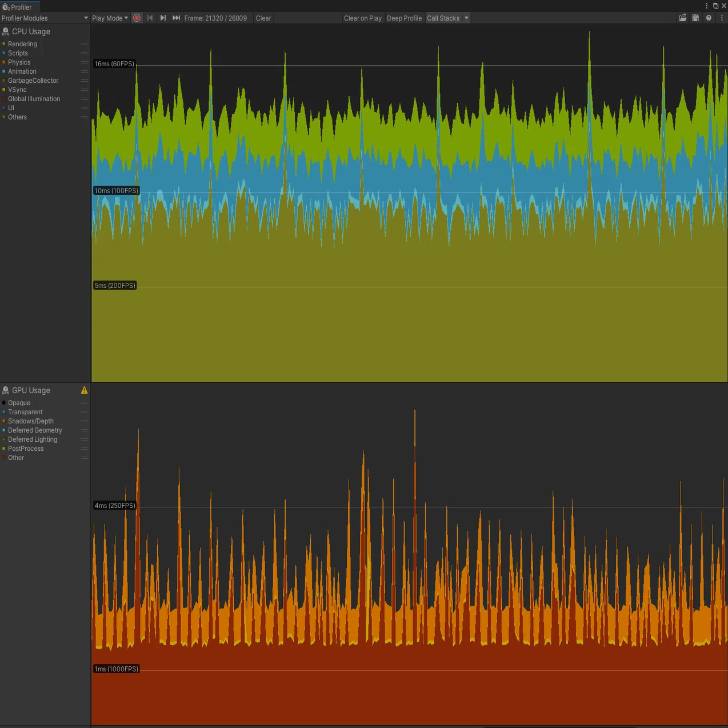Click the red record button

[x=137, y=18]
